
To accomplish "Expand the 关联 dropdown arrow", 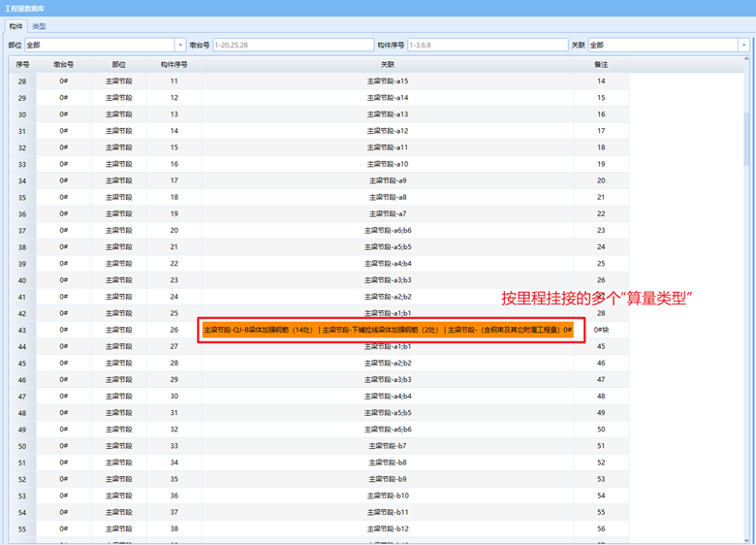I will tap(744, 45).
